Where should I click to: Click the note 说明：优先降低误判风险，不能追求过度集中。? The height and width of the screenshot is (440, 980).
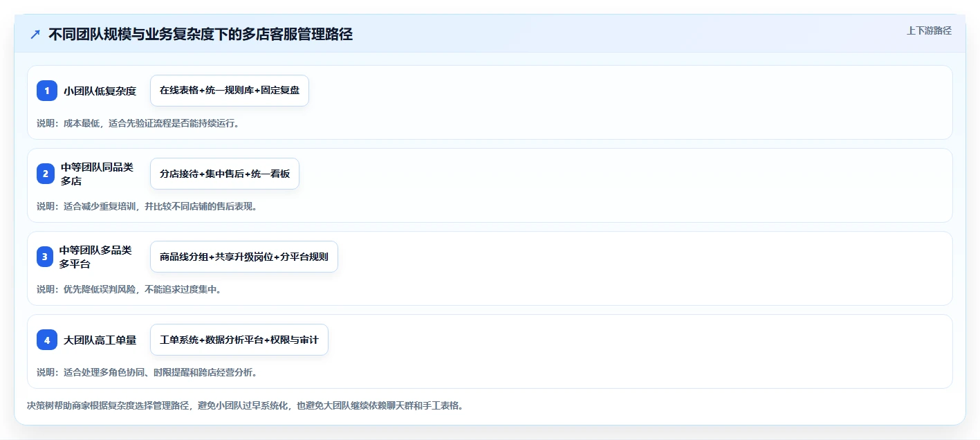coord(129,289)
